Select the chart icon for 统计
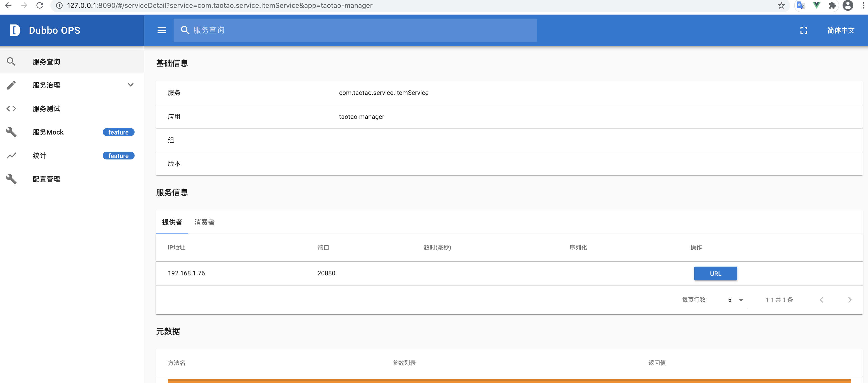The image size is (868, 383). point(11,155)
